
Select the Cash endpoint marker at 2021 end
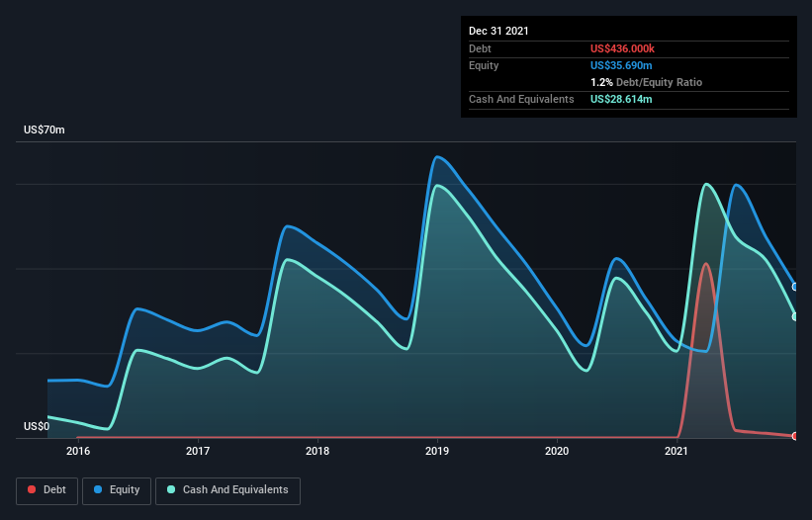click(x=795, y=316)
